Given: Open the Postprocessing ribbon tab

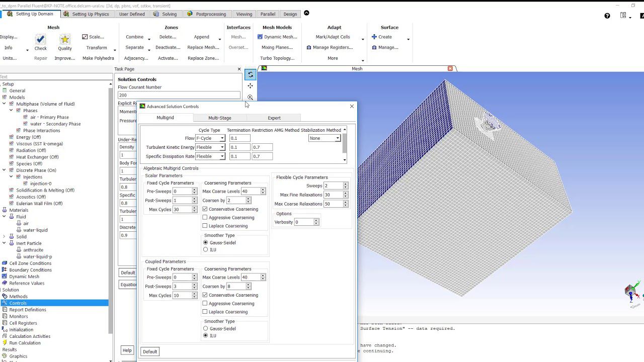Looking at the screenshot, I should pos(206,14).
